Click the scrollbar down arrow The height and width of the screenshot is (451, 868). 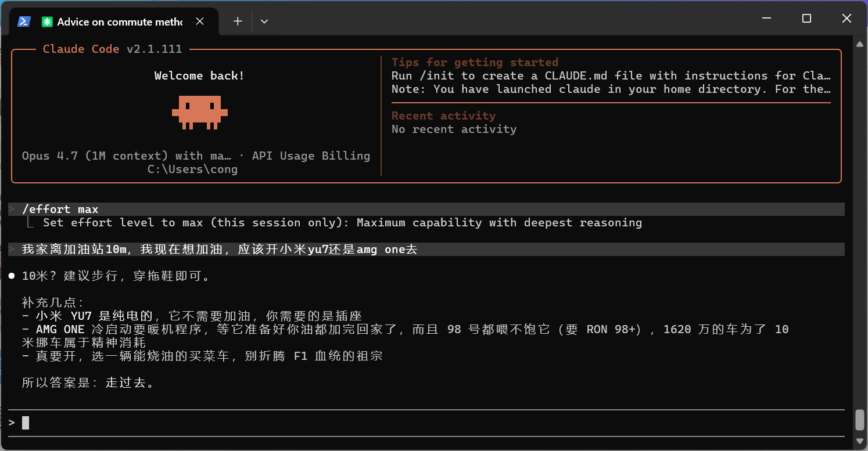click(860, 441)
